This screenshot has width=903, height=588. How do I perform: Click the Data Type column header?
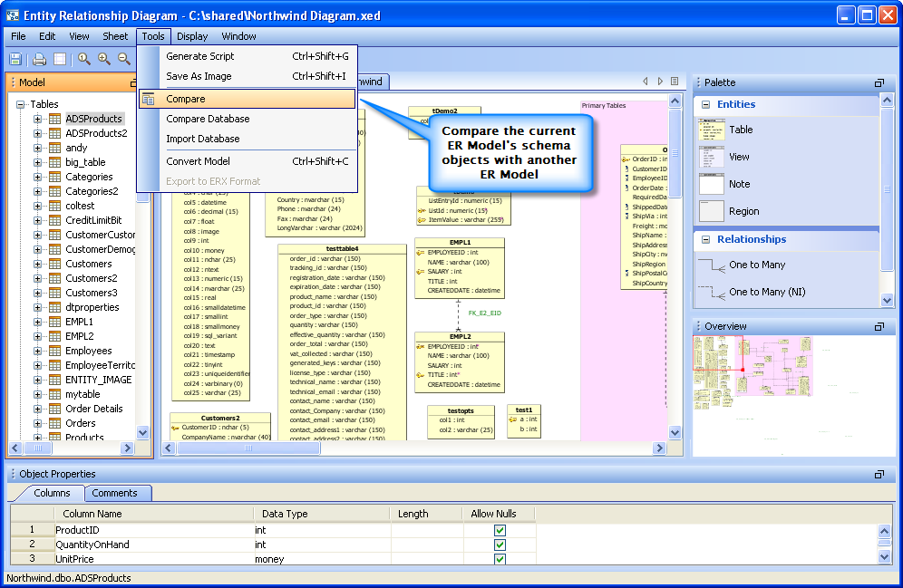click(x=322, y=514)
